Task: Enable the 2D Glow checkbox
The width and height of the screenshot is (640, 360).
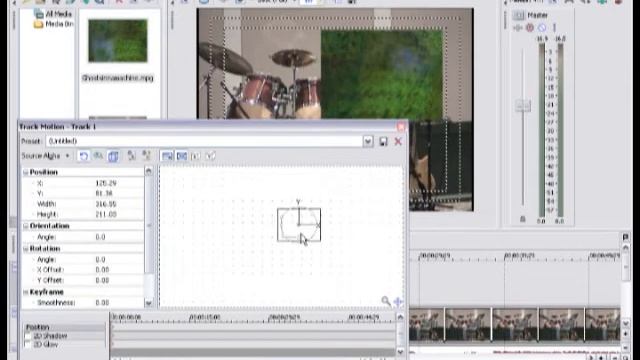Action: point(28,345)
